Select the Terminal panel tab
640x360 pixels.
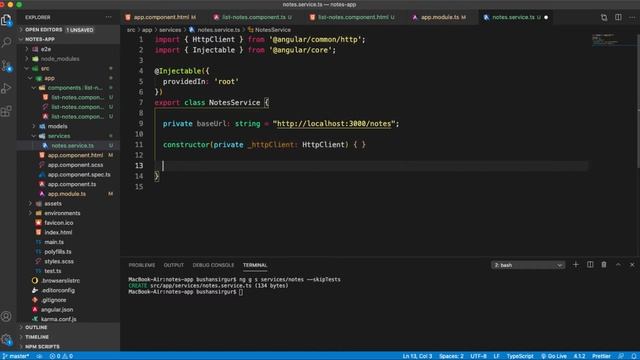255,265
